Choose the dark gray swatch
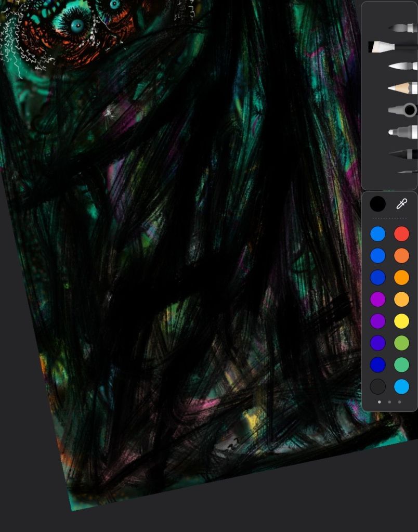This screenshot has width=418, height=532. (x=378, y=386)
